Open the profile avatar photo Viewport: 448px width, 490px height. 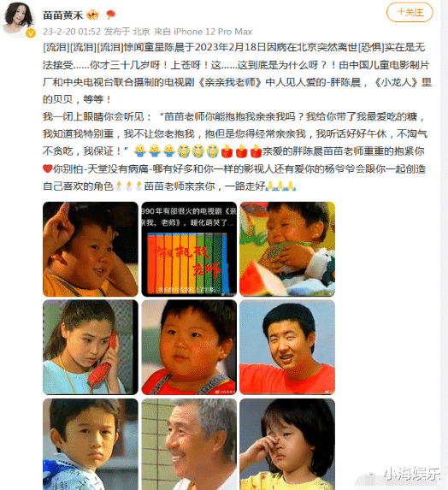coord(18,20)
